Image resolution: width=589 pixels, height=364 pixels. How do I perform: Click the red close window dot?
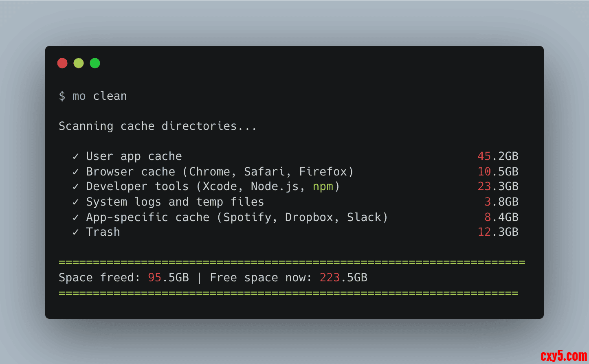[x=62, y=63]
